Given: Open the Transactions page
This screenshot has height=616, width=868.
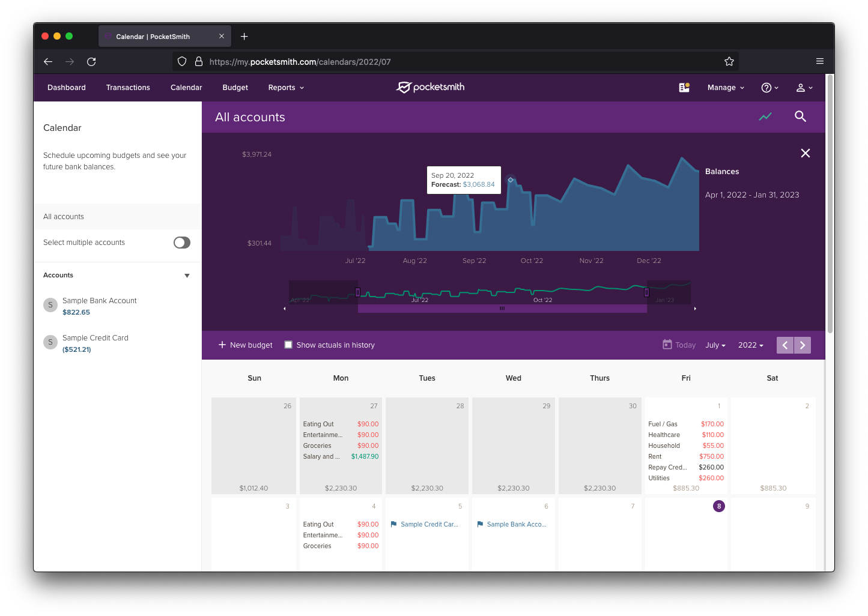Looking at the screenshot, I should coord(128,88).
